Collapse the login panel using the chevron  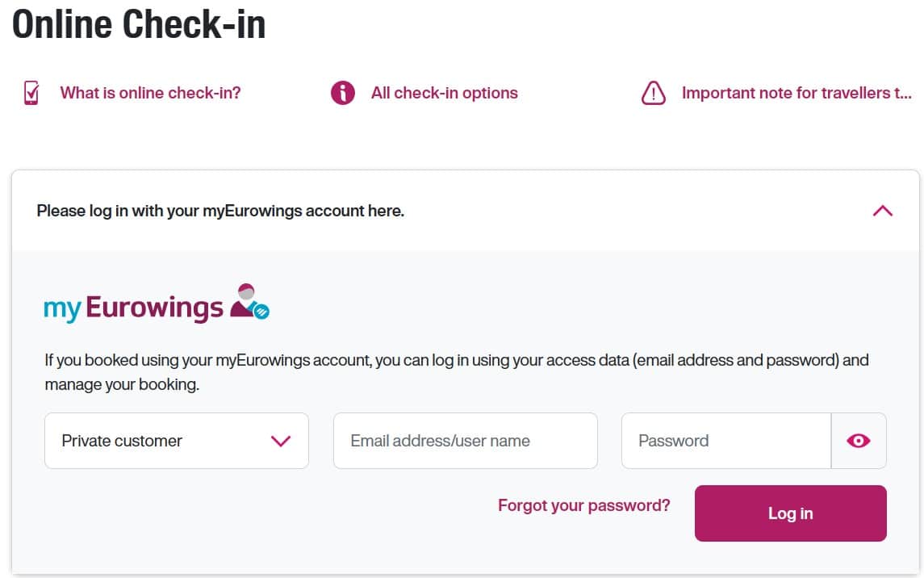pos(882,211)
